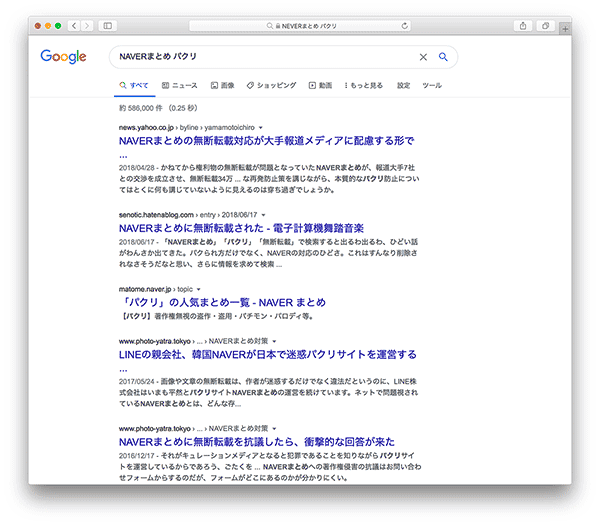Switch to the 画像 tab
This screenshot has width=600, height=525.
[x=222, y=86]
